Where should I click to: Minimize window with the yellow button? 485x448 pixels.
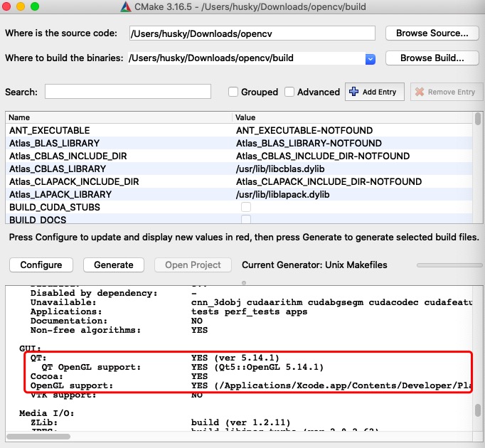[x=21, y=6]
